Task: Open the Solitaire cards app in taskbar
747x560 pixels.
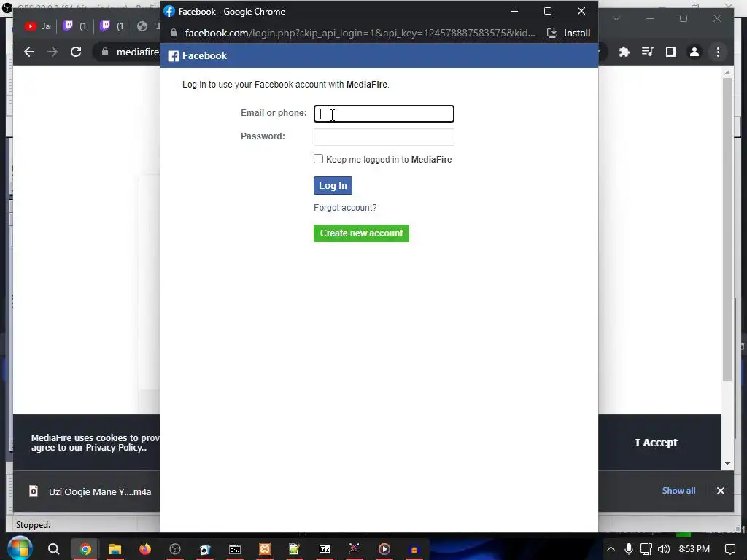Action: pos(205,549)
